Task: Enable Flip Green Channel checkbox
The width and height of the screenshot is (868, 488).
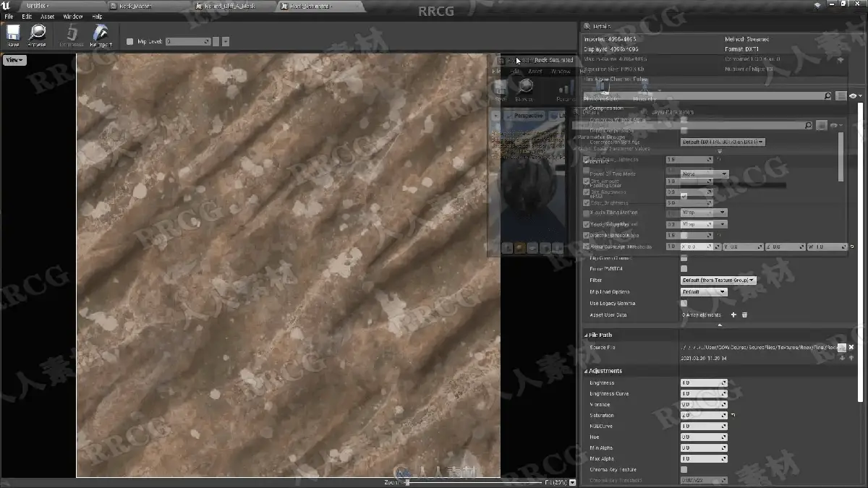Action: click(684, 257)
